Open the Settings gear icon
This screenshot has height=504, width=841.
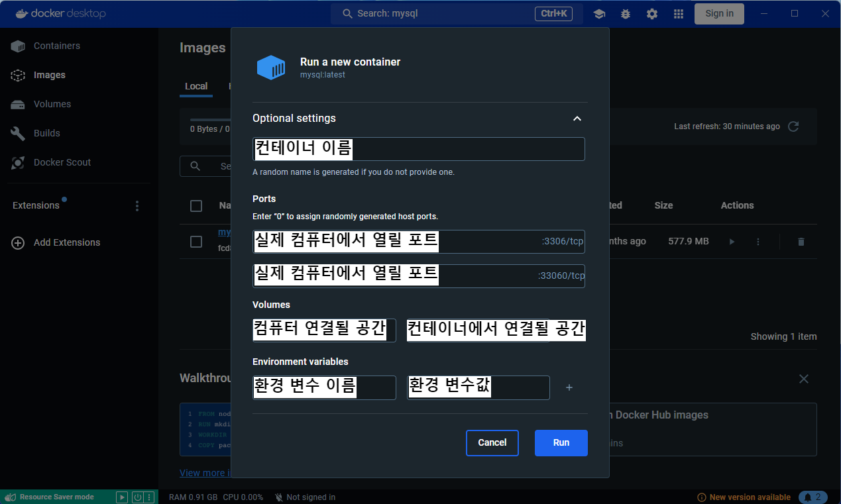(x=652, y=14)
